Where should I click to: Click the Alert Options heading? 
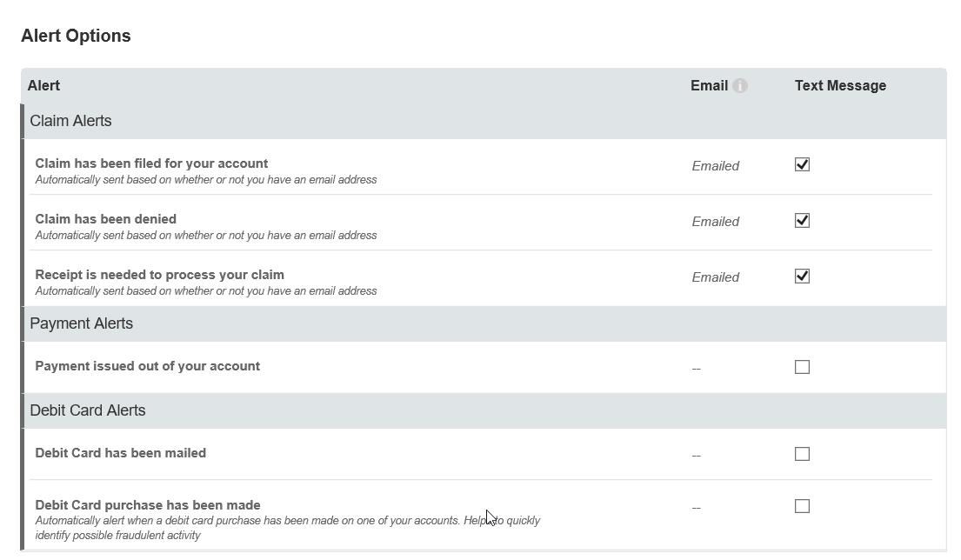pos(76,36)
